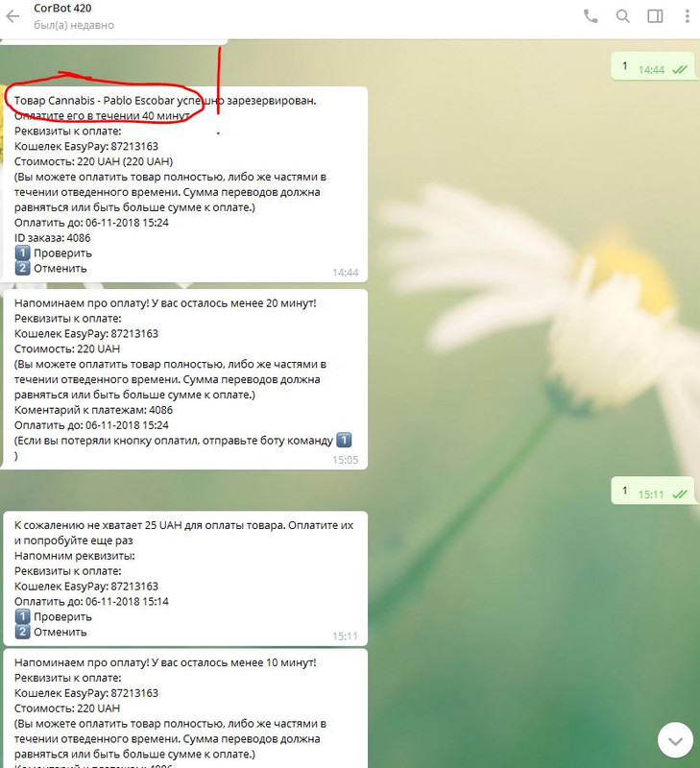This screenshot has width=700, height=768.
Task: Click timestamp 15:05 on the reminder message
Action: point(346,460)
